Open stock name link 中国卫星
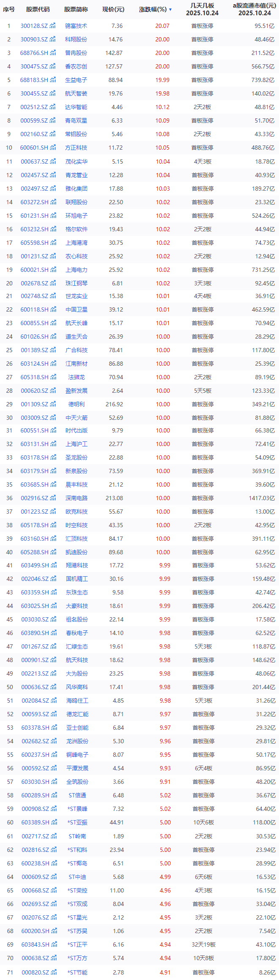279x980 pixels. (77, 309)
